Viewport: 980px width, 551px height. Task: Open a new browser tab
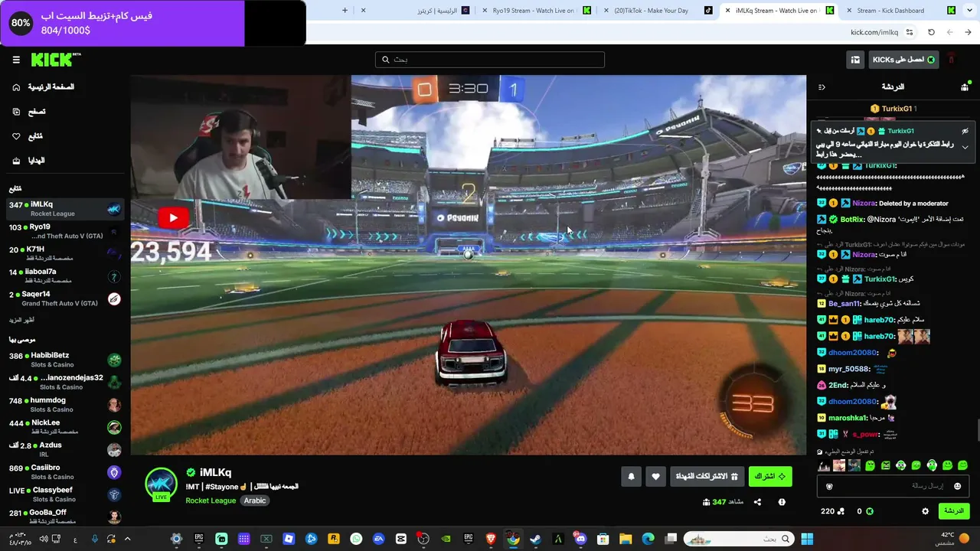coord(345,11)
